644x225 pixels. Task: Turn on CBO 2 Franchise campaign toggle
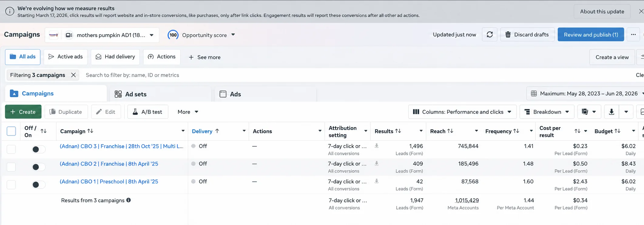coord(39,167)
